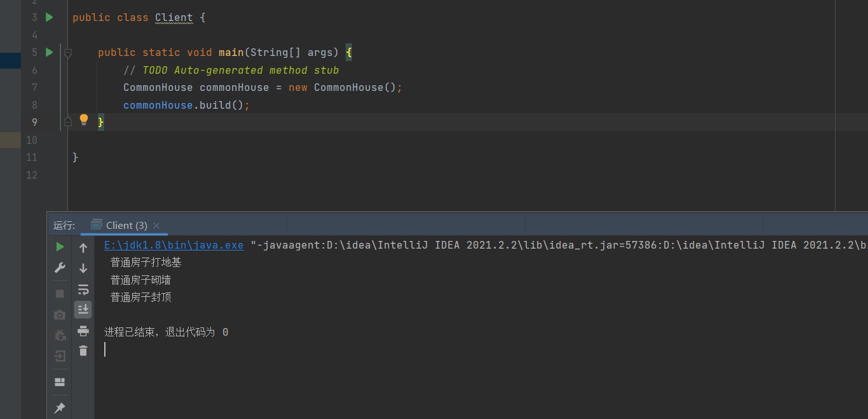Go up the stack trace with up arrow
This screenshot has width=868, height=419.
(x=83, y=248)
